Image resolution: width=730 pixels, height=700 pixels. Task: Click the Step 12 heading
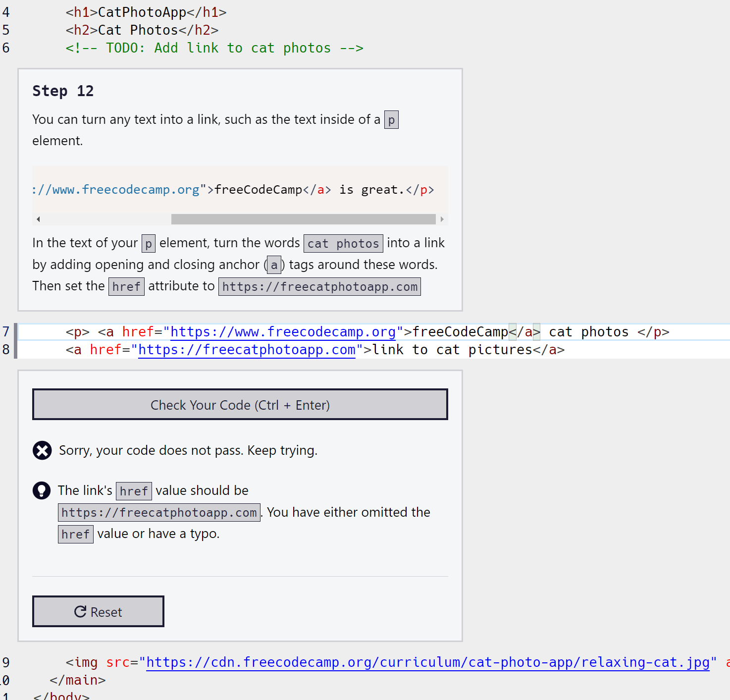63,91
